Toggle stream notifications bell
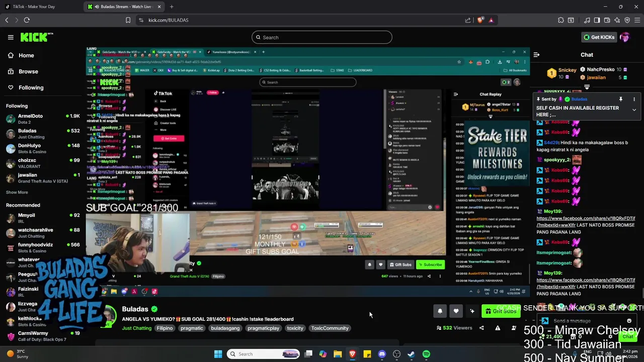Screen dimensions: 644x362 [440, 311]
